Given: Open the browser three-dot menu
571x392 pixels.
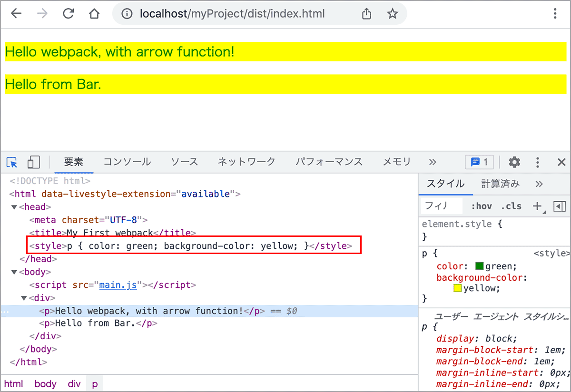Looking at the screenshot, I should 555,13.
